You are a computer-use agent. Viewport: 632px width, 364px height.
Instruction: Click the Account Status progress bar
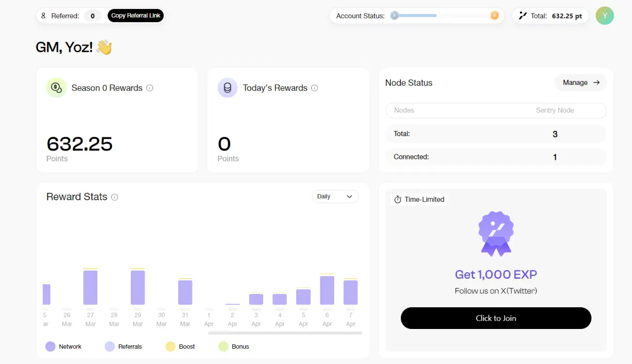click(444, 15)
